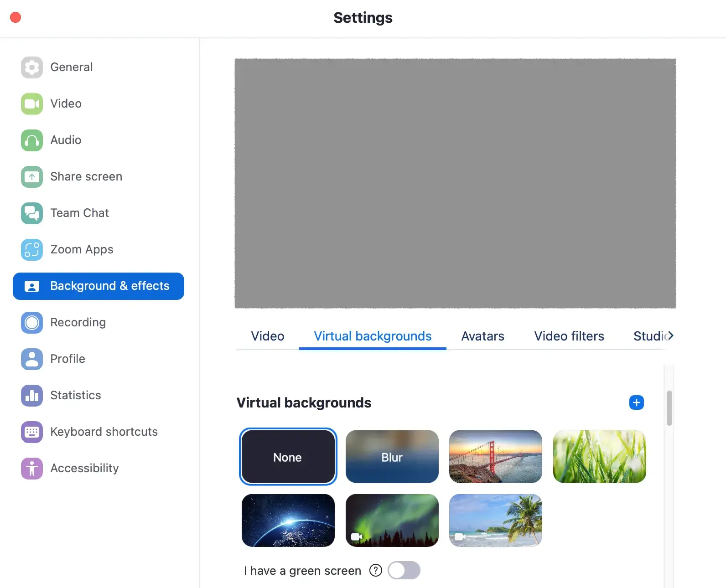This screenshot has width=726, height=588.
Task: Select the None background option
Action: (x=288, y=457)
